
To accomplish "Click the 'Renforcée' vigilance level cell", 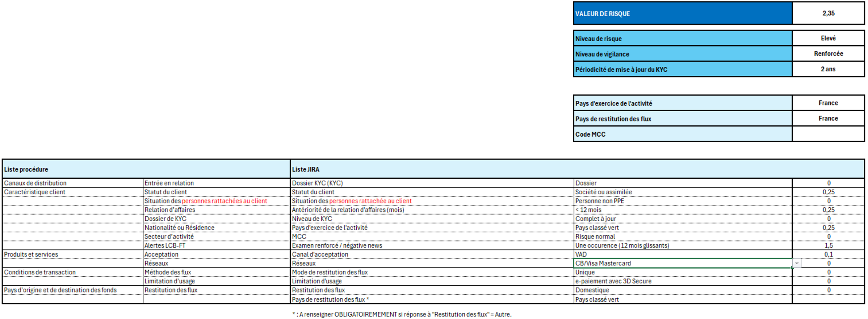I will (828, 54).
